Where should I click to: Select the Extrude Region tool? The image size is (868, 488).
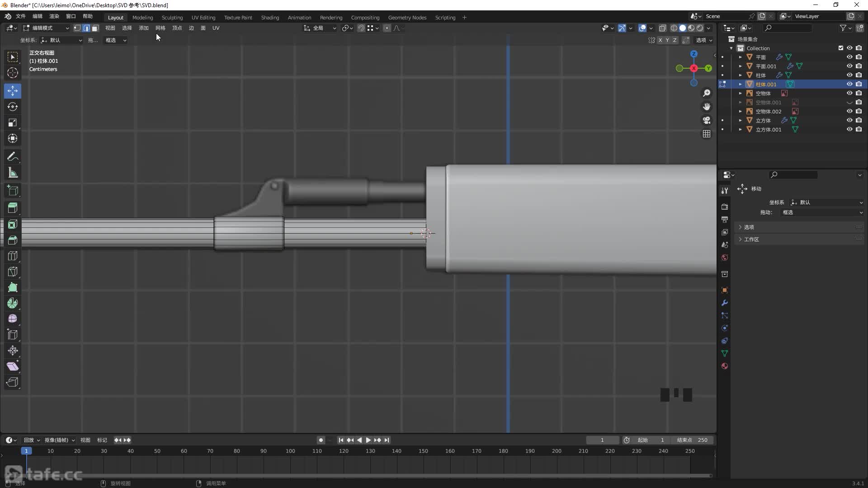click(13, 208)
